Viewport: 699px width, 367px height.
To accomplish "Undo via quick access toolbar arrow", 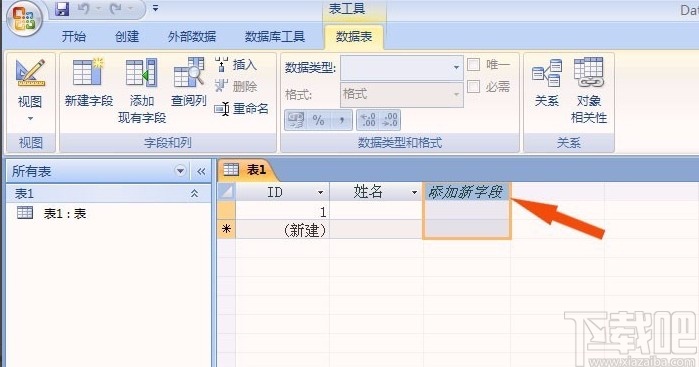I will [84, 9].
